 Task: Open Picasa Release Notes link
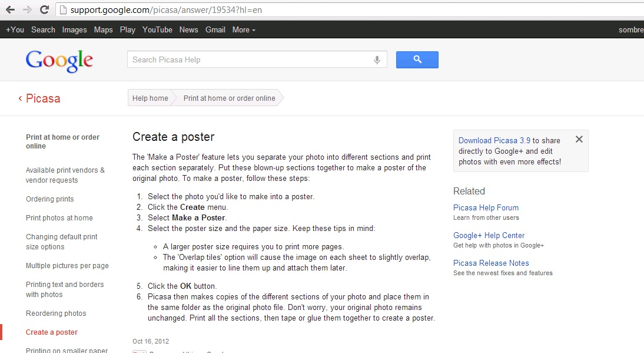491,263
